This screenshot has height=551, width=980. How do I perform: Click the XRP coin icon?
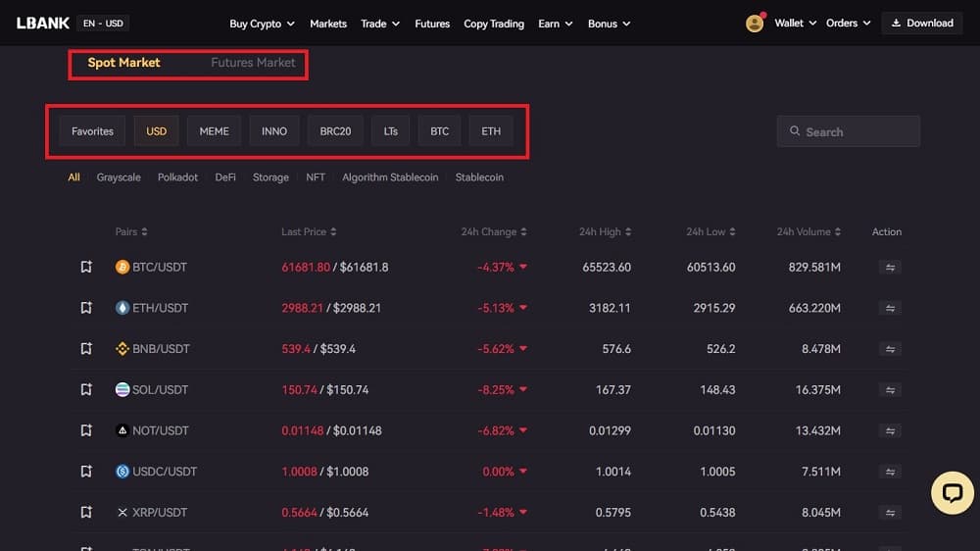122,512
